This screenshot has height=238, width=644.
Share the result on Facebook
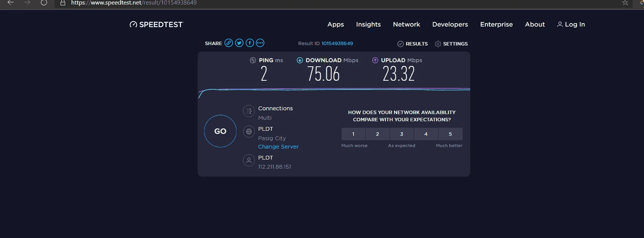[x=250, y=43]
